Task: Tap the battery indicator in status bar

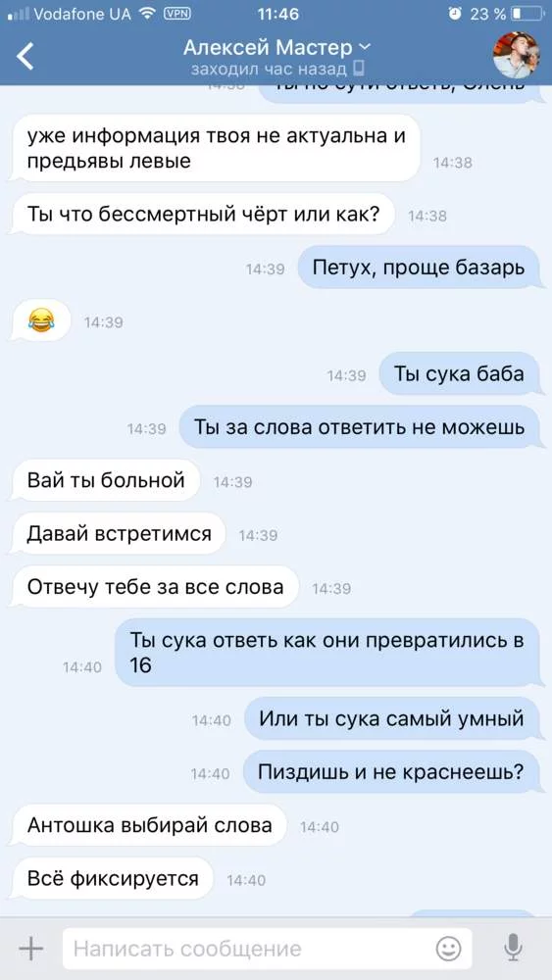Action: point(527,13)
